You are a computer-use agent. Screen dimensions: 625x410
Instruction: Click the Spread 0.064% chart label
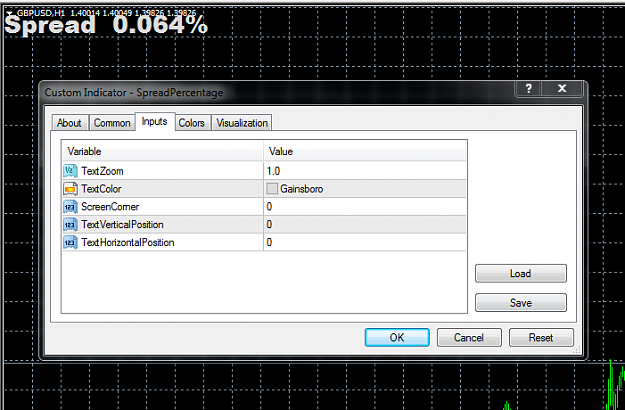(x=106, y=26)
